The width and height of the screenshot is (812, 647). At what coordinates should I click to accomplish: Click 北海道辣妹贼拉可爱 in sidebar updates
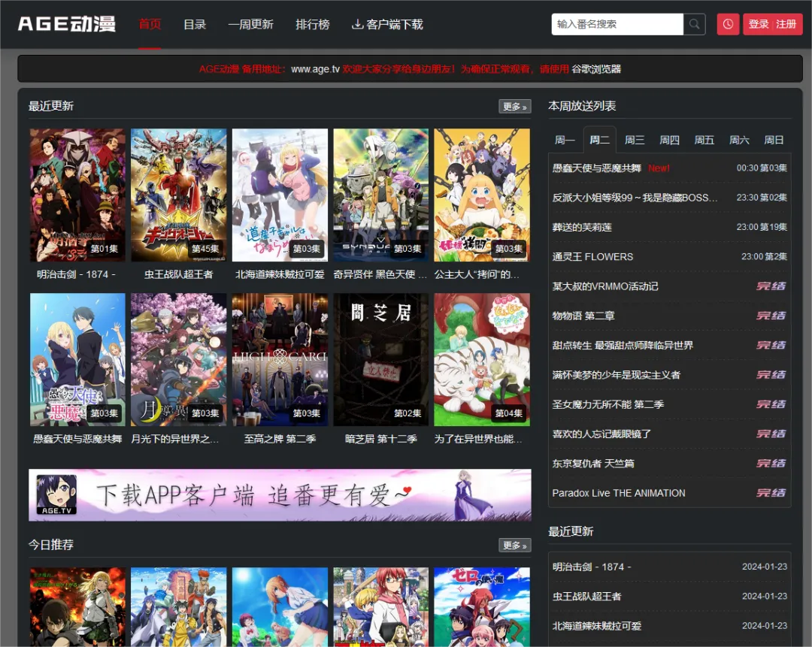(596, 626)
